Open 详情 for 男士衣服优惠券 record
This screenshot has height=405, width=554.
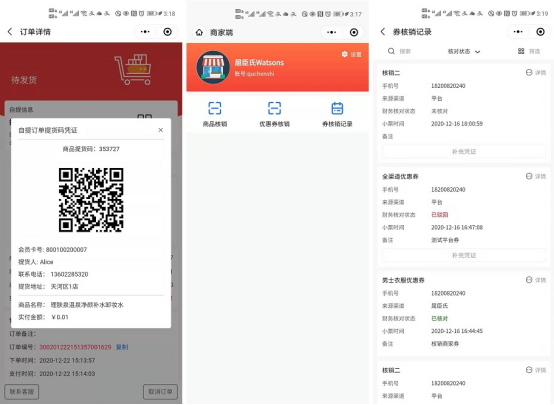click(x=536, y=280)
